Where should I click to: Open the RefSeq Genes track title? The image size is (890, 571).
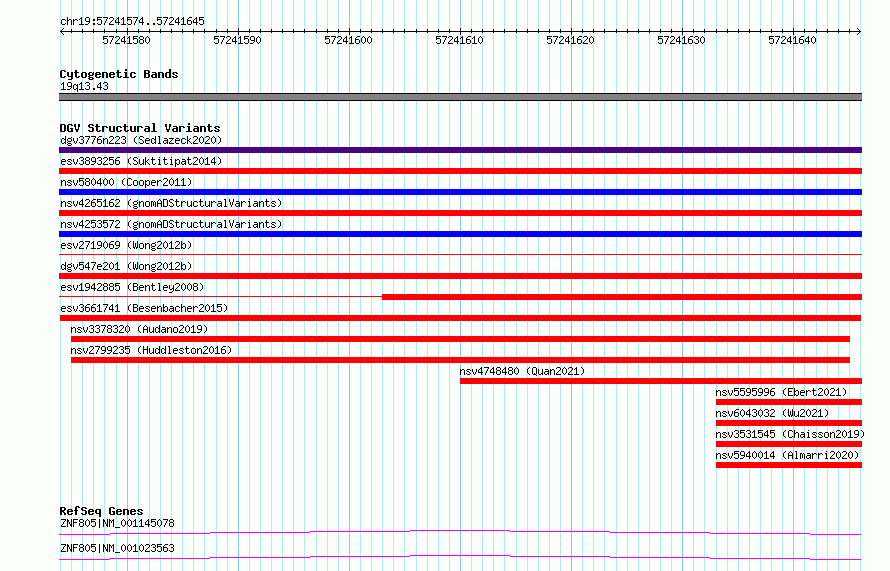point(101,511)
